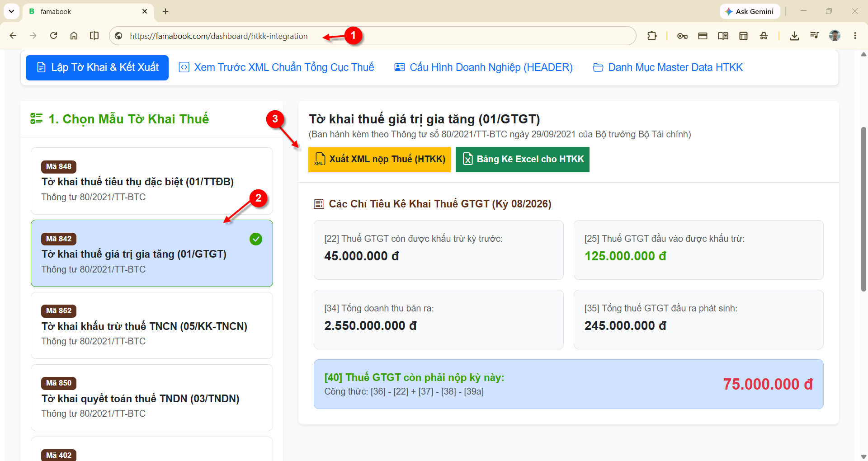Click the green value 125.000.000 đ
868x461 pixels.
click(x=625, y=256)
